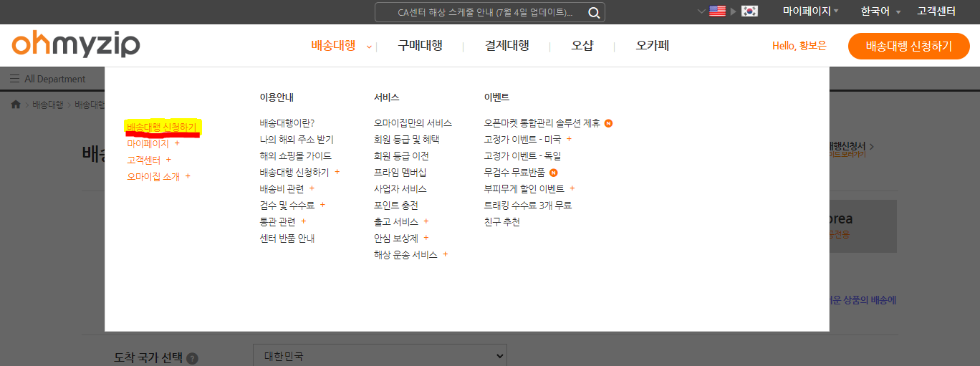Select the Korean flag icon
Viewport: 980px width, 366px height.
coord(749,11)
